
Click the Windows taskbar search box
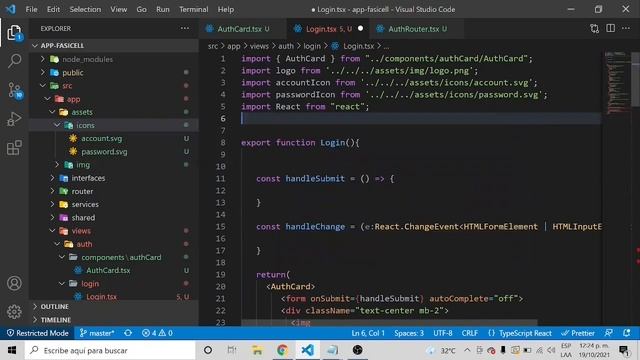coord(110,350)
